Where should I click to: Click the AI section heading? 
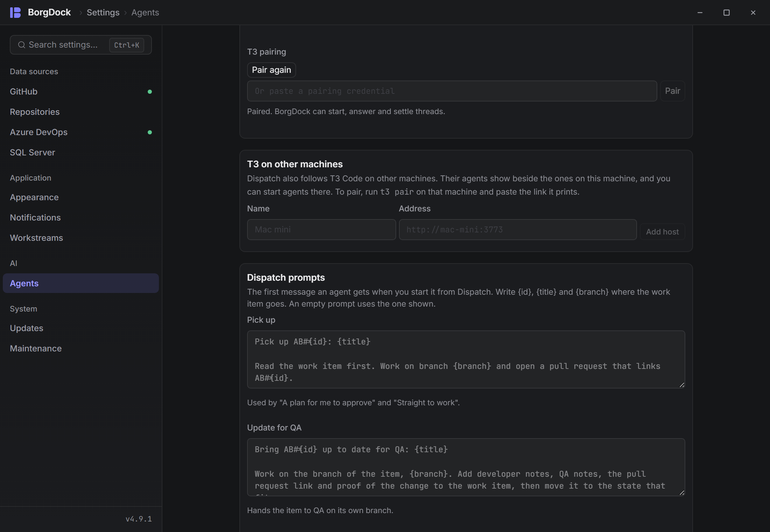(x=14, y=263)
